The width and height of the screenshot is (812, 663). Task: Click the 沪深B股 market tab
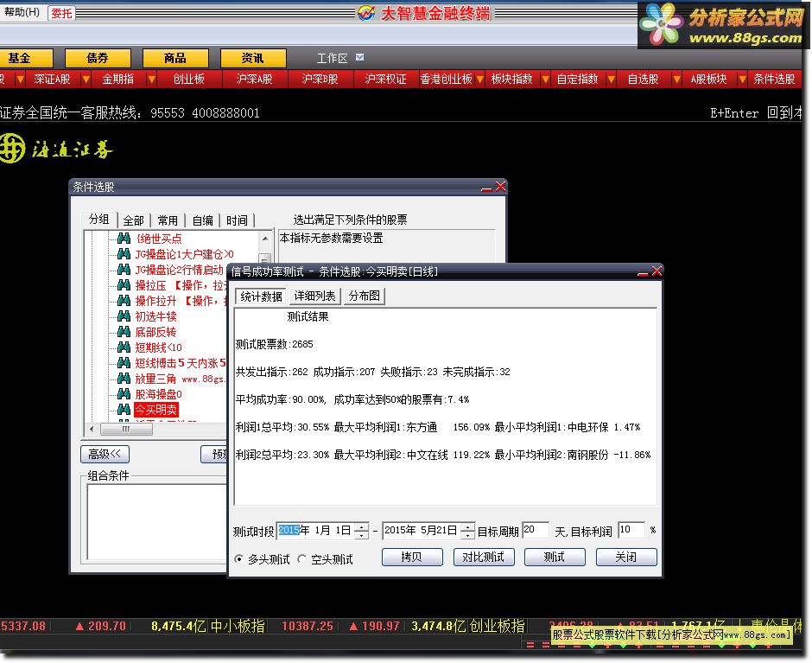(320, 80)
